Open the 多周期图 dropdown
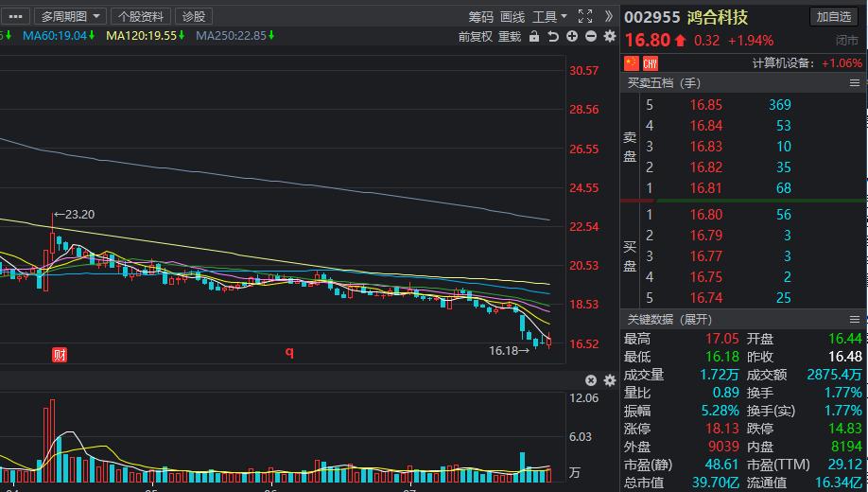868x492 pixels. point(70,17)
